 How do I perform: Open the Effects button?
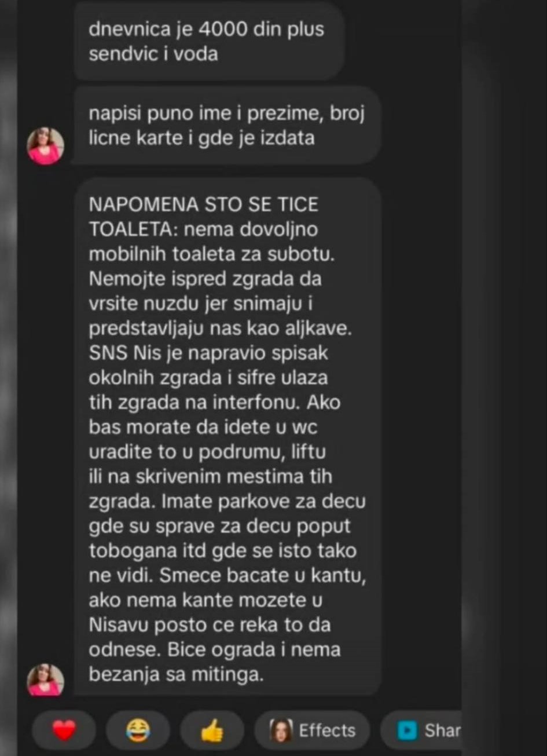[x=312, y=731]
